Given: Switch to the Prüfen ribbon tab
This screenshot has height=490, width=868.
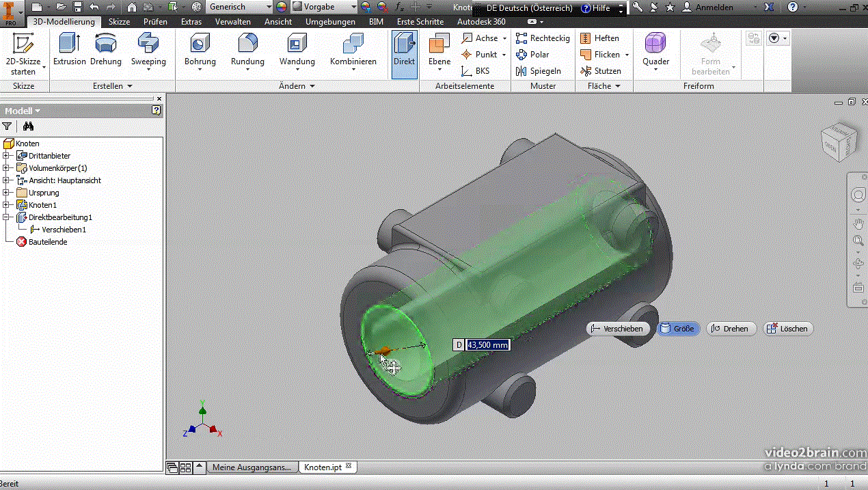Looking at the screenshot, I should pyautogui.click(x=155, y=22).
